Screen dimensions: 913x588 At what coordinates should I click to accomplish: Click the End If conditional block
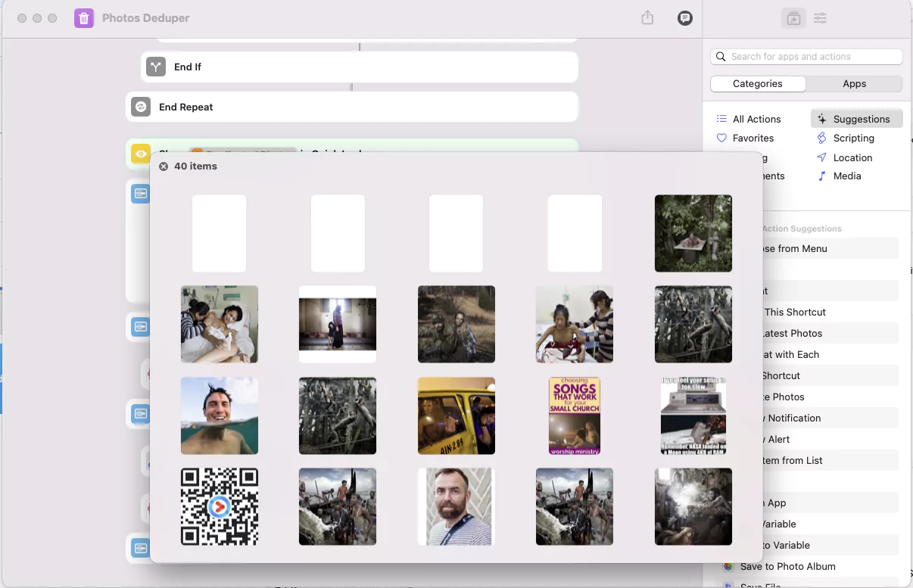pos(188,67)
